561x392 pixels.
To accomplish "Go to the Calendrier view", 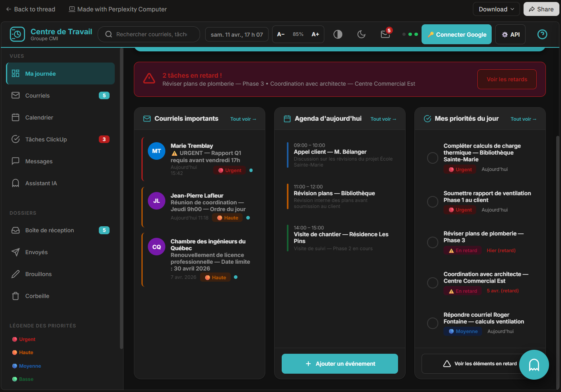I will coord(39,118).
